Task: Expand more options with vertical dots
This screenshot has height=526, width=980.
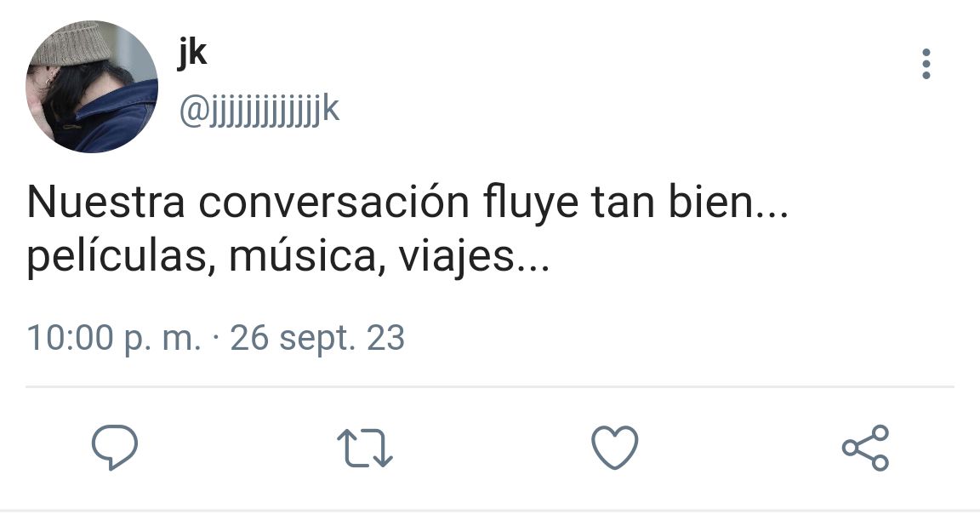Action: click(x=926, y=64)
